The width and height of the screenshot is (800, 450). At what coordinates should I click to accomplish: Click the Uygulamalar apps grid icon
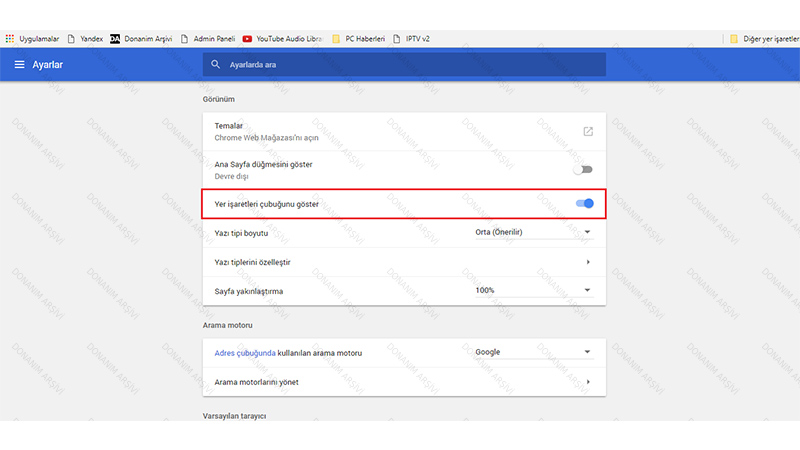coord(10,39)
